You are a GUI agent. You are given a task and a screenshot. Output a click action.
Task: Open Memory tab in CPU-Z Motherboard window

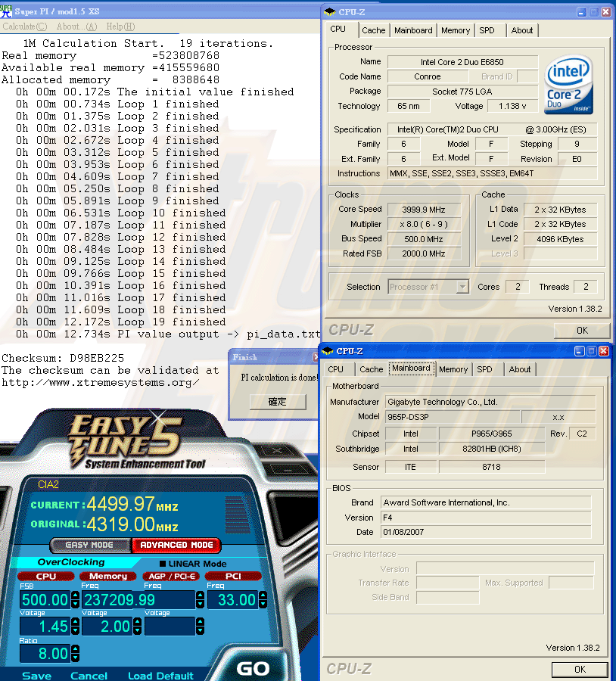(x=453, y=369)
